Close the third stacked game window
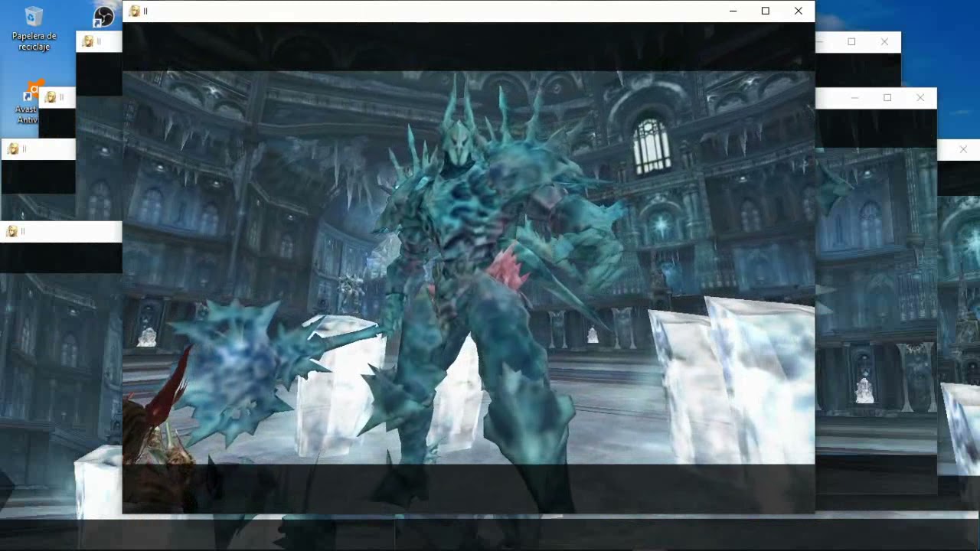The height and width of the screenshot is (551, 980). (920, 97)
